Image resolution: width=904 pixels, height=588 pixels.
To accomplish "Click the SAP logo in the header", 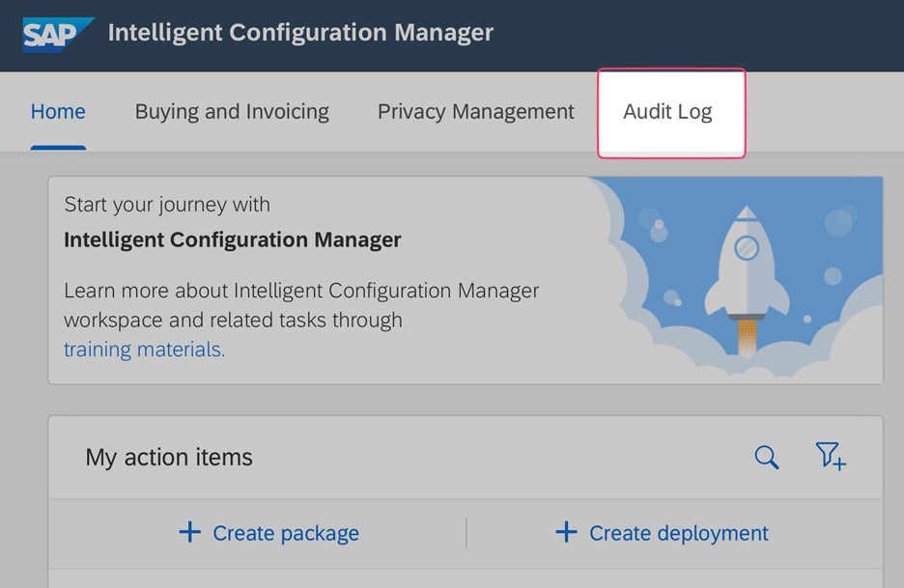I will point(58,35).
